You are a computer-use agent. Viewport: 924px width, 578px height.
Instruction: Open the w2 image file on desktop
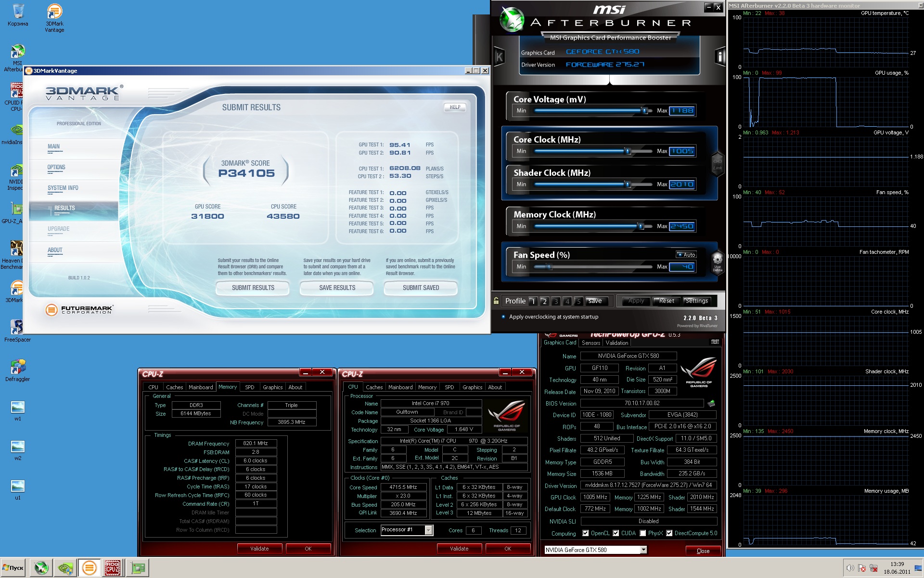(x=18, y=450)
